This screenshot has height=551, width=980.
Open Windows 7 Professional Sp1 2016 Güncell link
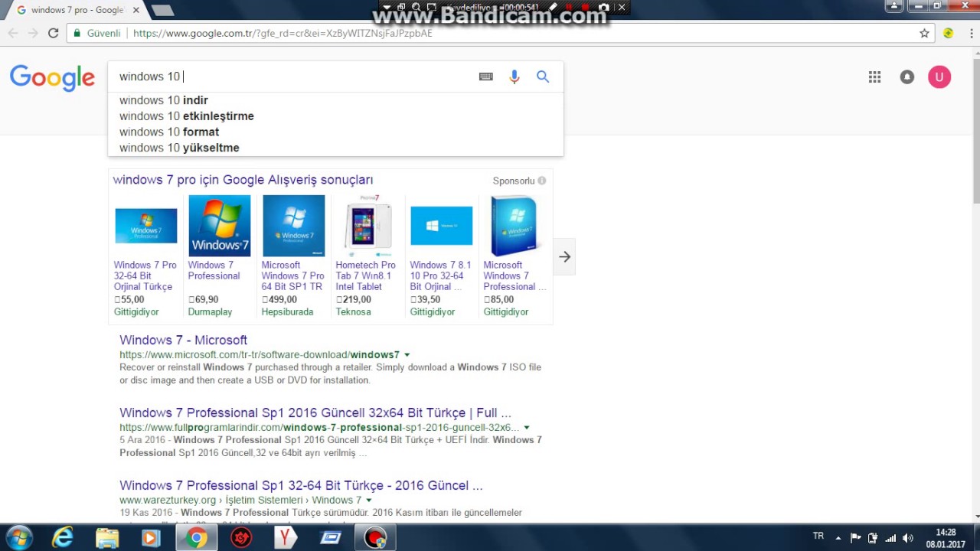click(x=315, y=412)
